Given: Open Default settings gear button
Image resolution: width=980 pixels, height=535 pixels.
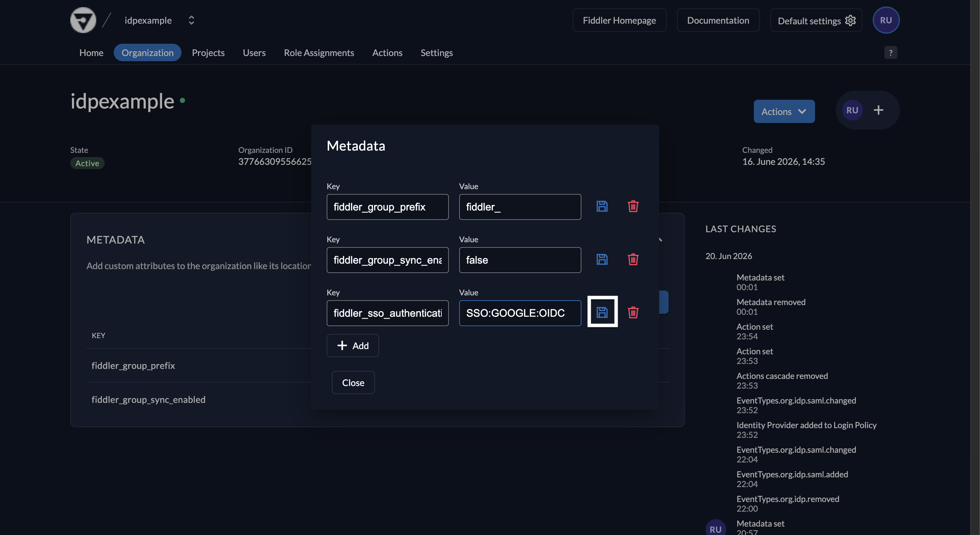Looking at the screenshot, I should click(x=816, y=20).
